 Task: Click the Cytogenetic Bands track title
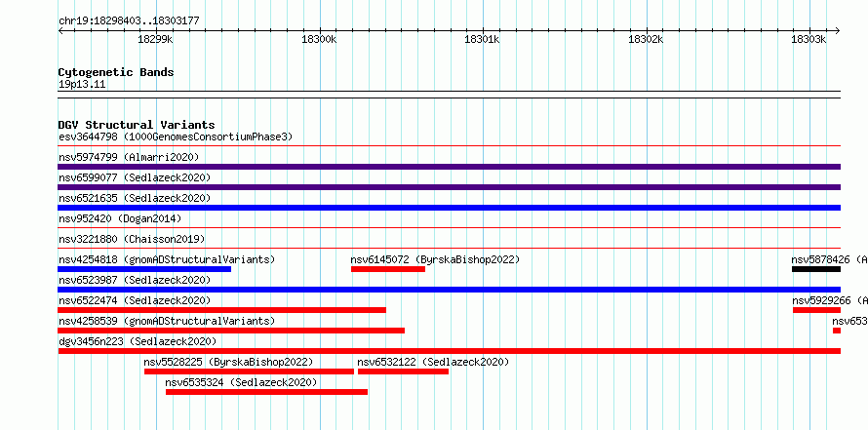116,72
